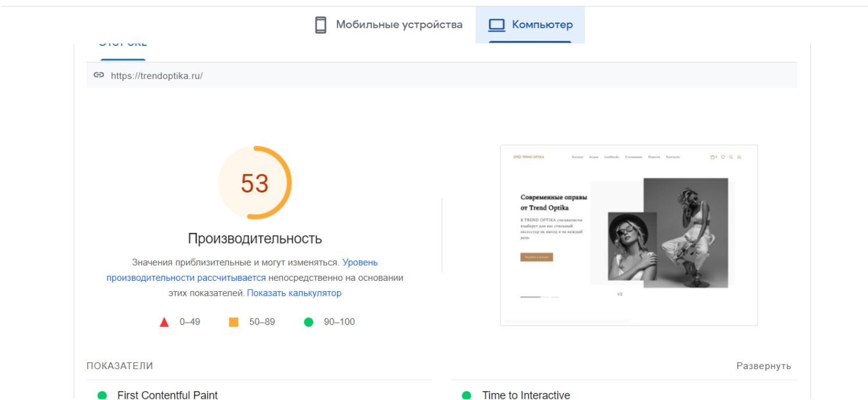Click the ПОКАЗАТЕЛИ section header
The width and height of the screenshot is (868, 400).
[120, 366]
